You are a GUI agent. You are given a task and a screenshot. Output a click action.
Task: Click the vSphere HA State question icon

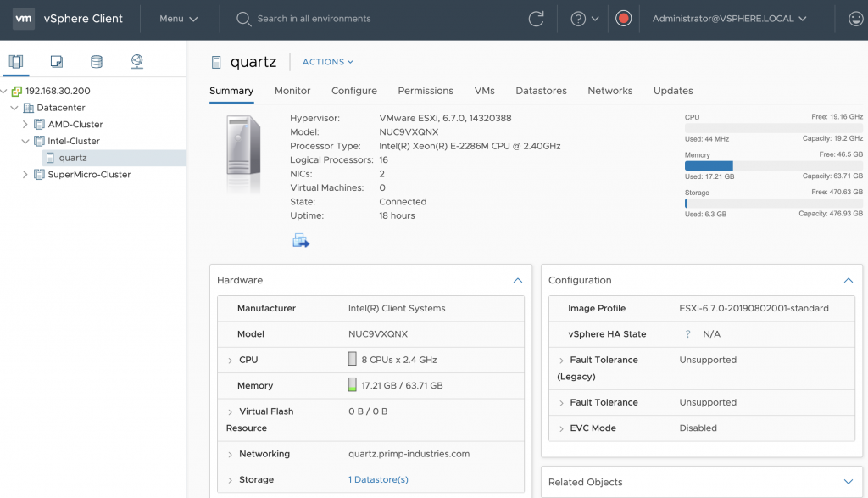pos(688,334)
